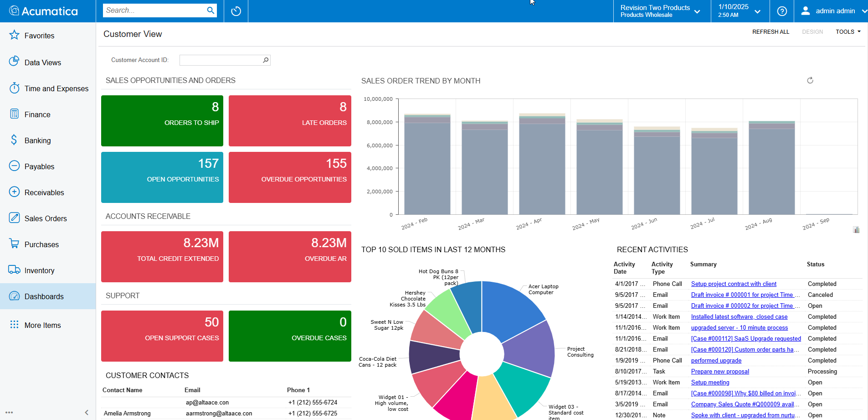Viewport: 868px width, 420px height.
Task: Open the Overdue Opportunities tile
Action: pos(290,177)
